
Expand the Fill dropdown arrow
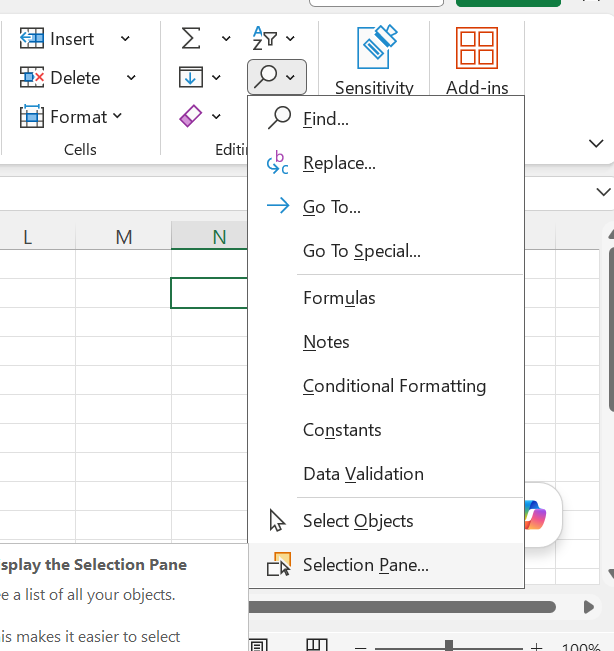point(216,78)
